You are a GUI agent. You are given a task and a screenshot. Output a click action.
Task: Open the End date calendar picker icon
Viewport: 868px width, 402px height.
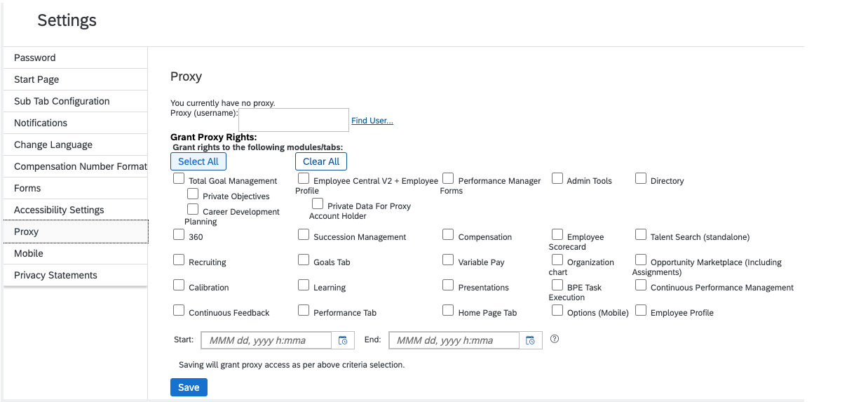pyautogui.click(x=531, y=340)
